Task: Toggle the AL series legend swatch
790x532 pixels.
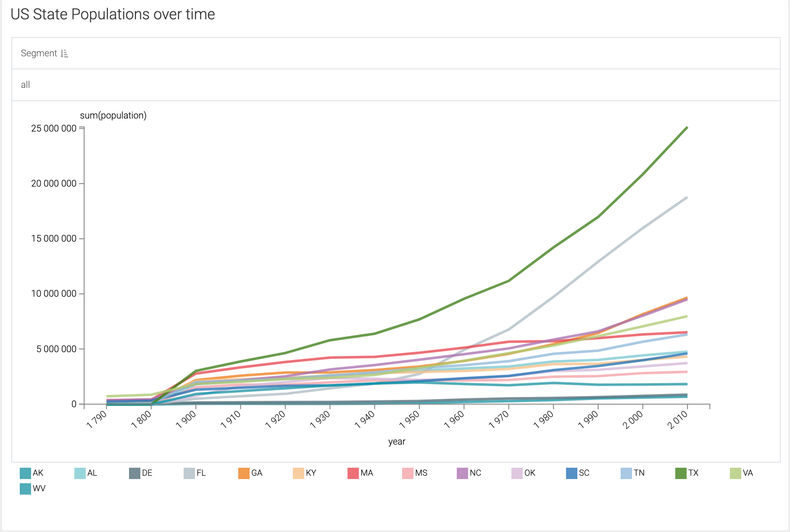Action: pyautogui.click(x=80, y=473)
